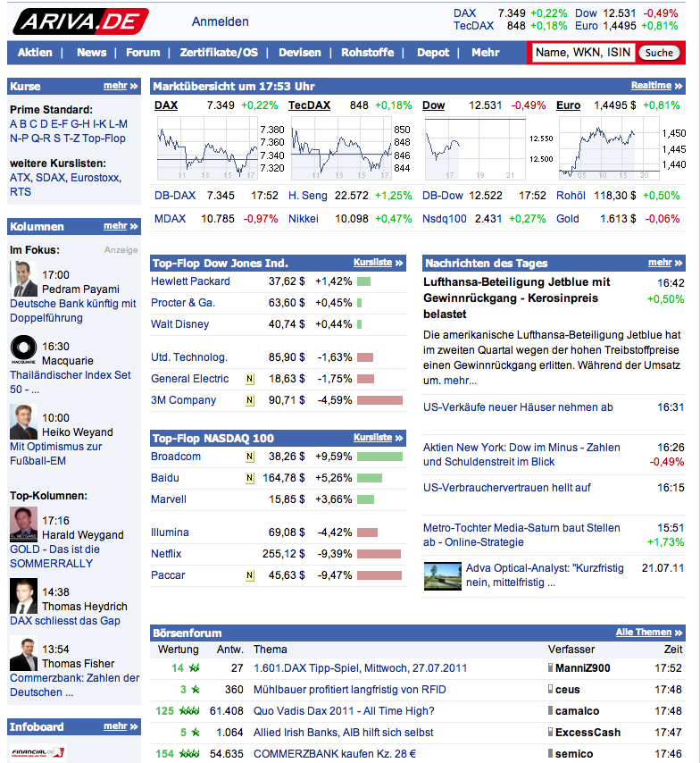Click the user icon next to camalco
Viewport: 700px width, 763px height.
[550, 710]
